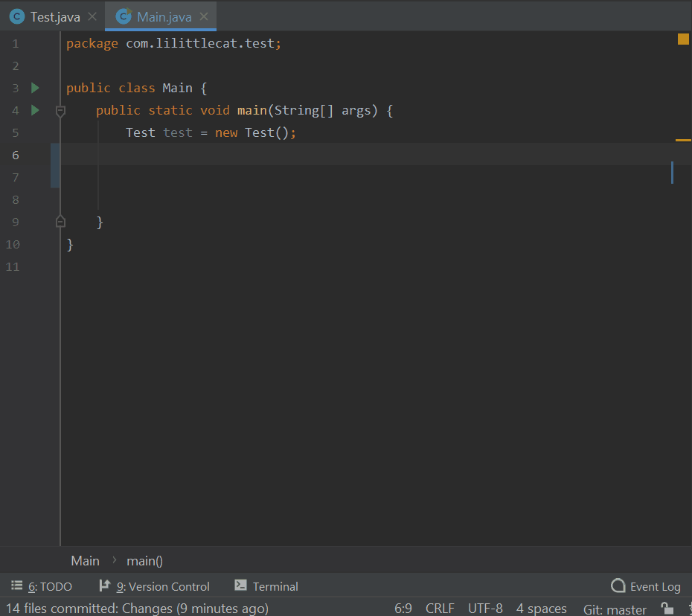Toggle the read-only lock in status bar
Viewport: 692px width, 616px height.
(x=668, y=609)
